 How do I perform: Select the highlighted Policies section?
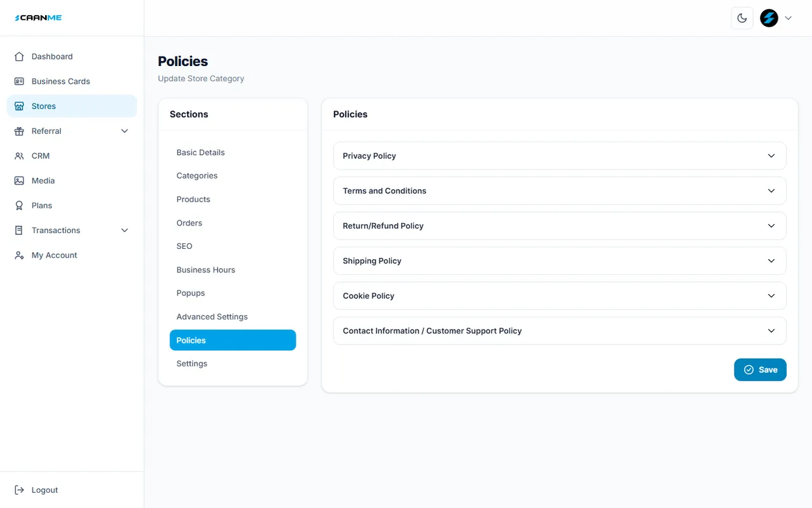233,340
